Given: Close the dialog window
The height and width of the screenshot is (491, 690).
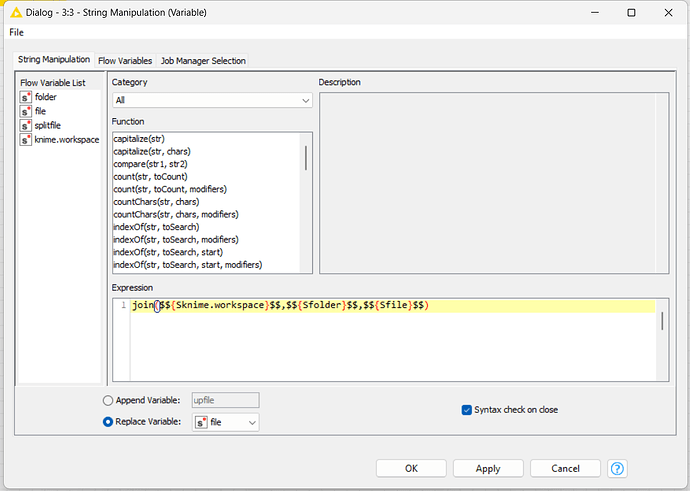Looking at the screenshot, I should coord(668,13).
